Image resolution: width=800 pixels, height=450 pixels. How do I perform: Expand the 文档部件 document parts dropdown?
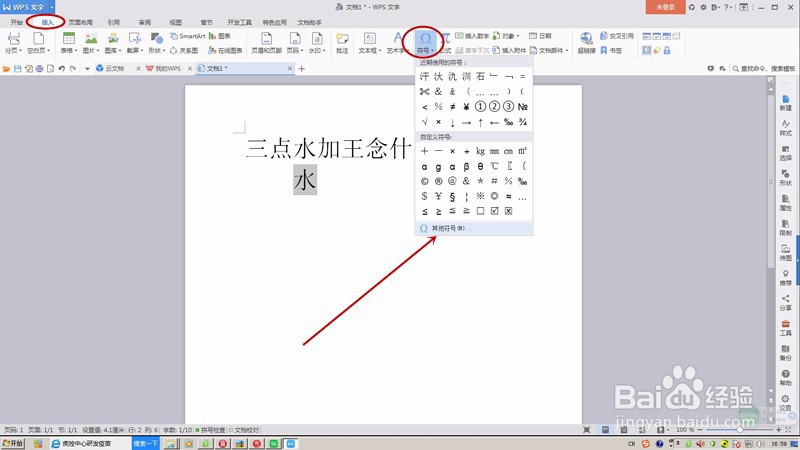click(548, 51)
